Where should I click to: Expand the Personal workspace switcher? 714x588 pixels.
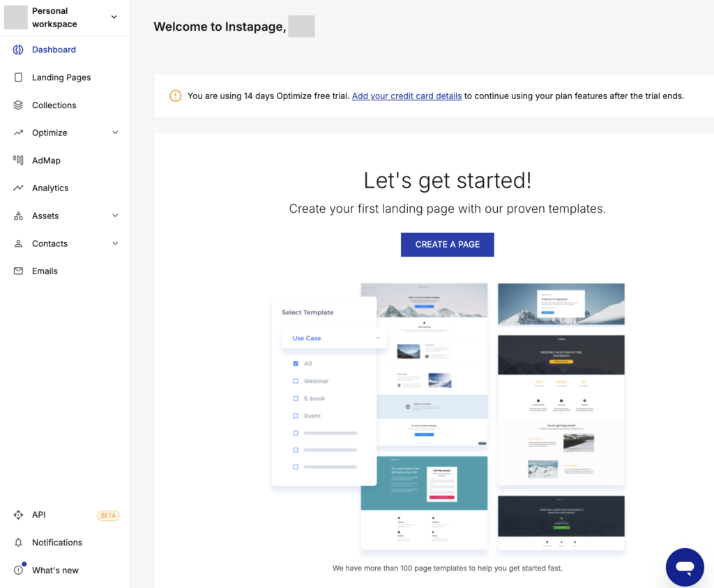[x=114, y=17]
